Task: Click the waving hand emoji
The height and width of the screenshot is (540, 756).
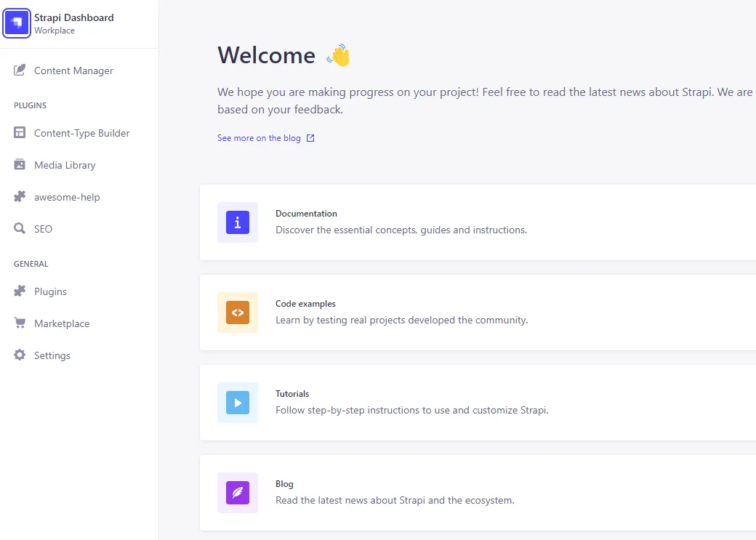Action: click(x=339, y=55)
